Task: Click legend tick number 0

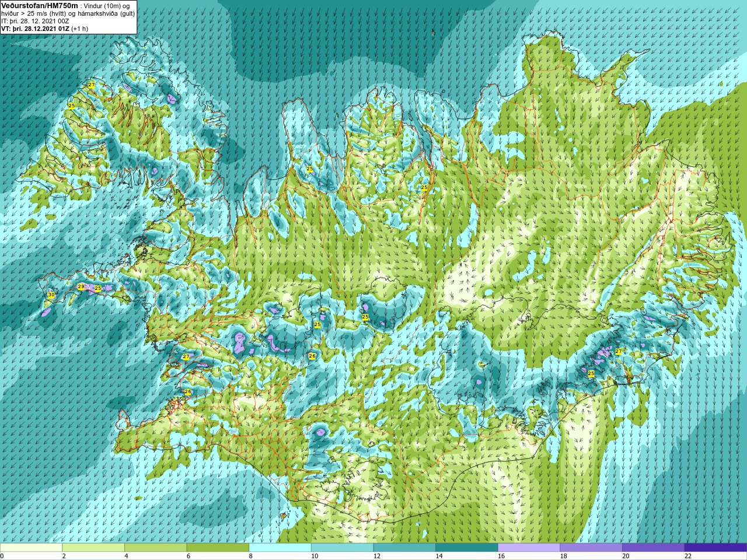Action: (x=2, y=556)
